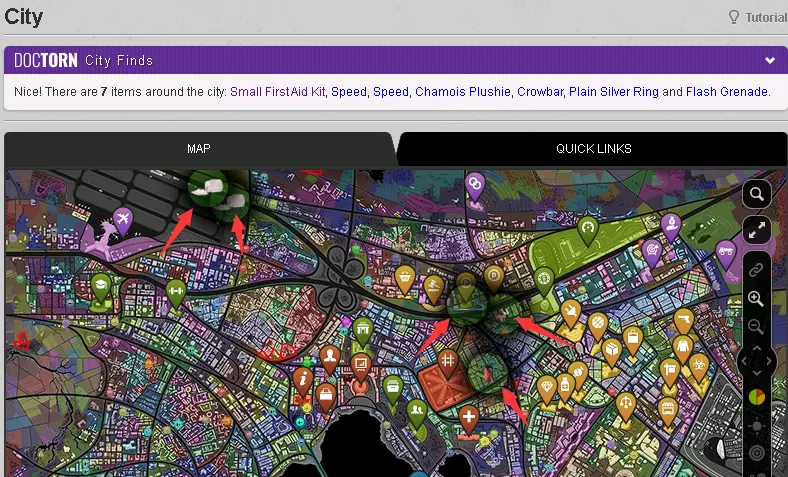
Task: Zoom in on the city map
Action: [757, 299]
